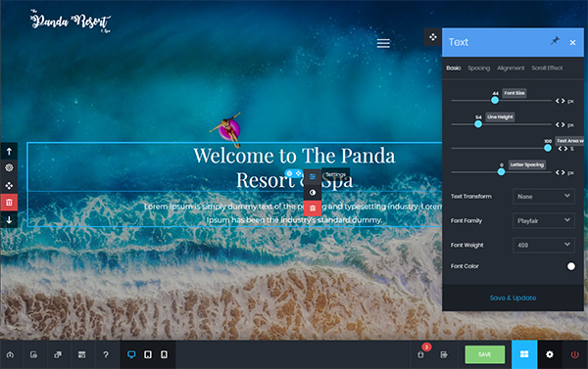The image size is (588, 369).
Task: Open the Font Family dropdown
Action: tap(543, 220)
